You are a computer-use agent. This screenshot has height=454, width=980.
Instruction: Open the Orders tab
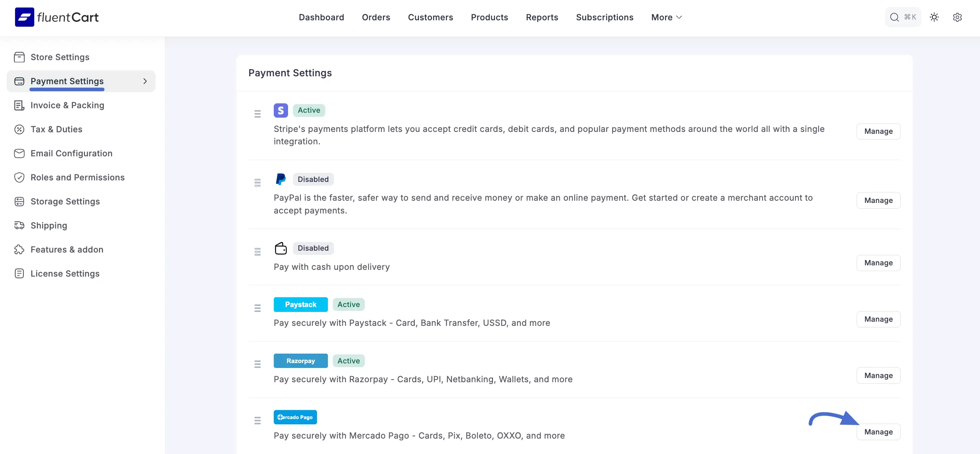(x=375, y=17)
